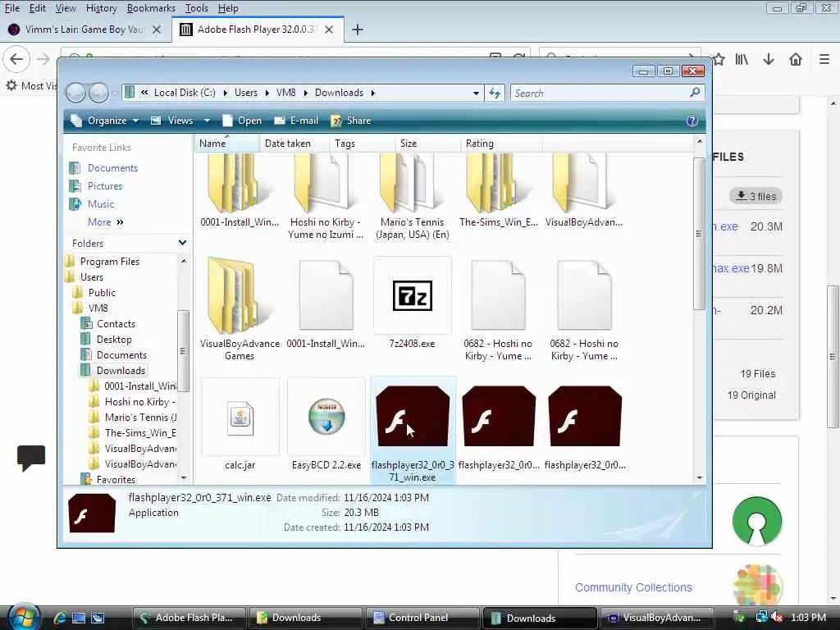The height and width of the screenshot is (630, 840).
Task: Open the Firefox File menu
Action: tap(11, 8)
